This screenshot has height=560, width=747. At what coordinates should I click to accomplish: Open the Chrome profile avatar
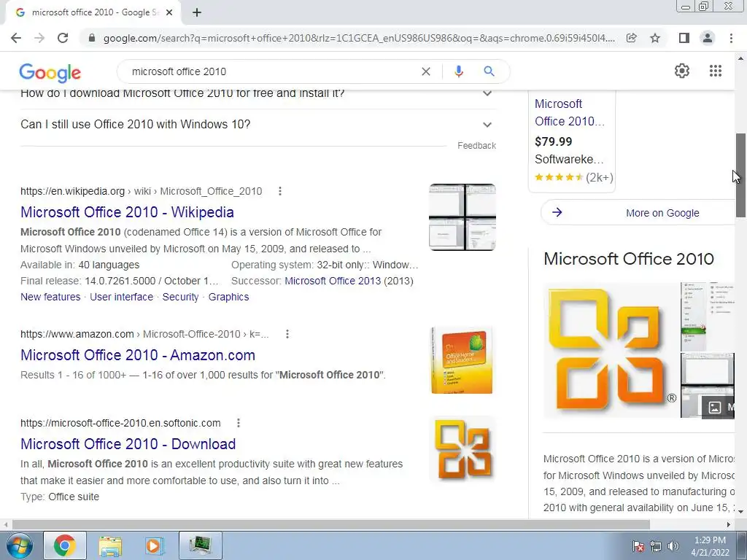(708, 38)
